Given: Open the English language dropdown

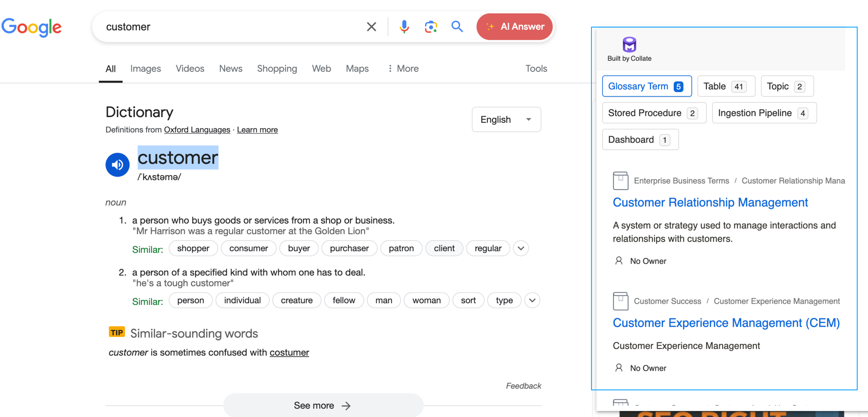Looking at the screenshot, I should (x=506, y=119).
